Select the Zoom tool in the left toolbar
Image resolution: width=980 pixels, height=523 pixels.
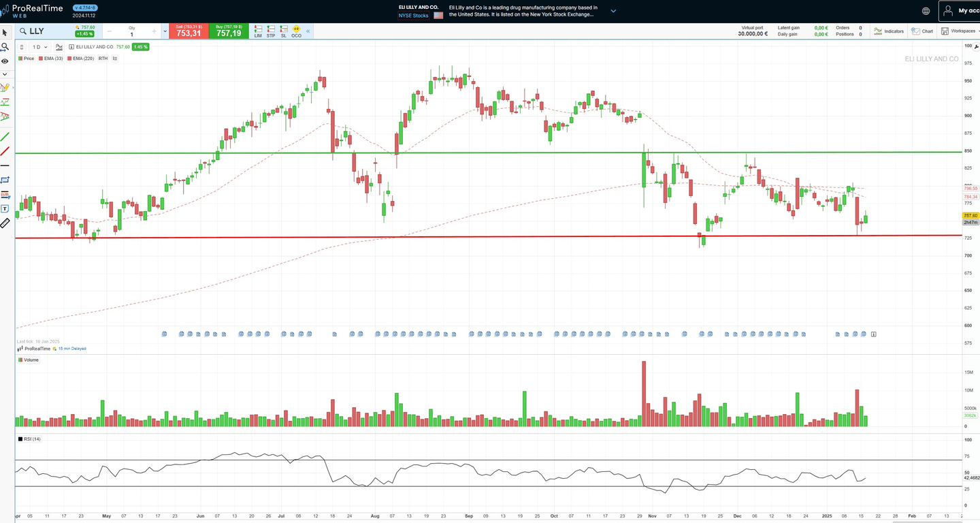click(x=5, y=47)
